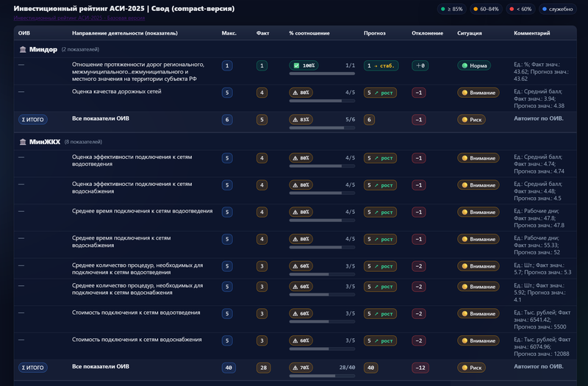Click 'Среднее количество процедур... водоотведения' indicator text

(x=137, y=268)
